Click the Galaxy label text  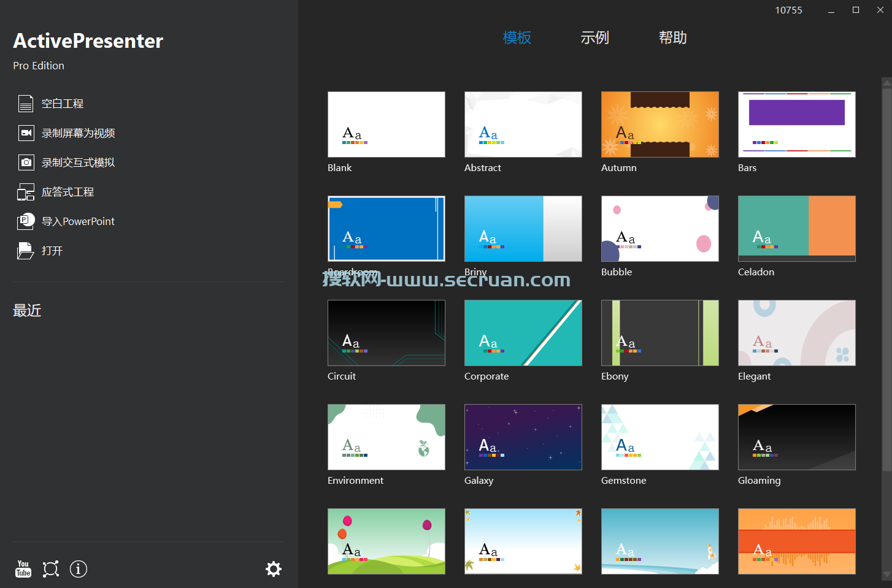click(x=479, y=481)
